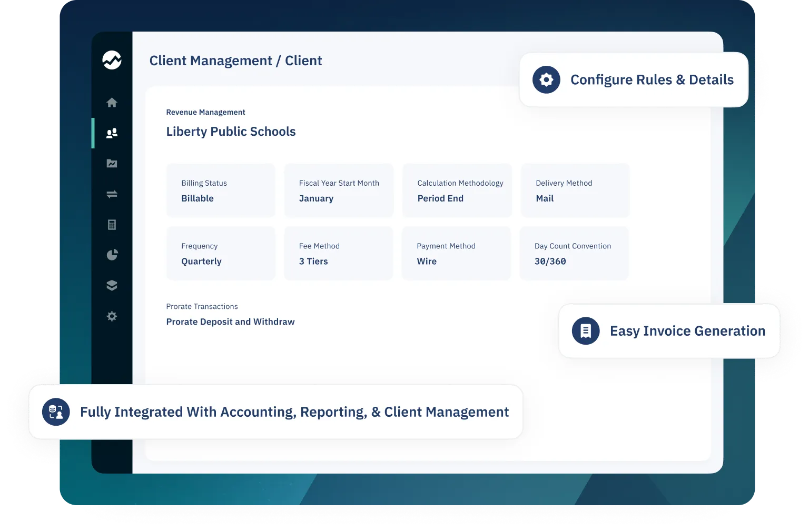The height and width of the screenshot is (532, 809).
Task: Open the pie chart icon in the sidebar
Action: 112,255
